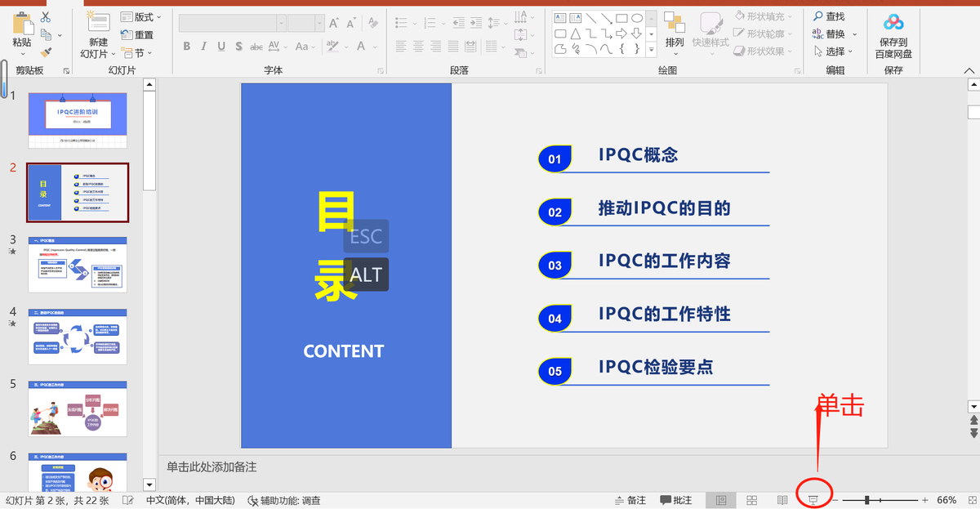Click the 辅助功能: 调查 accessibility status

(283, 500)
